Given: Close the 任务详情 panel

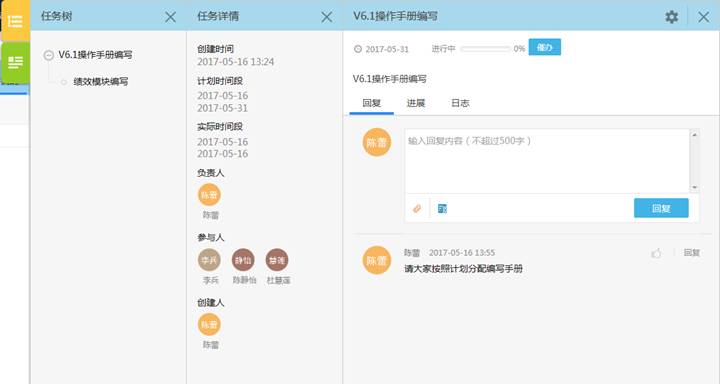Looking at the screenshot, I should pos(326,17).
